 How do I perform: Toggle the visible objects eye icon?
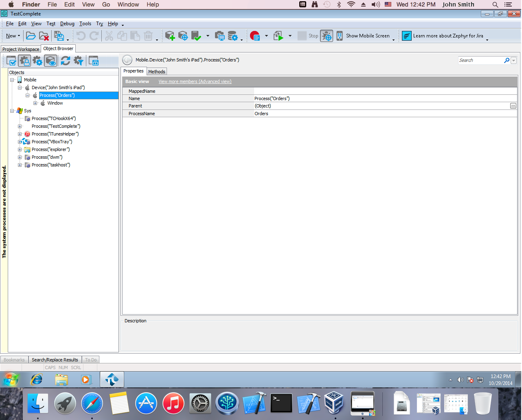coord(50,61)
